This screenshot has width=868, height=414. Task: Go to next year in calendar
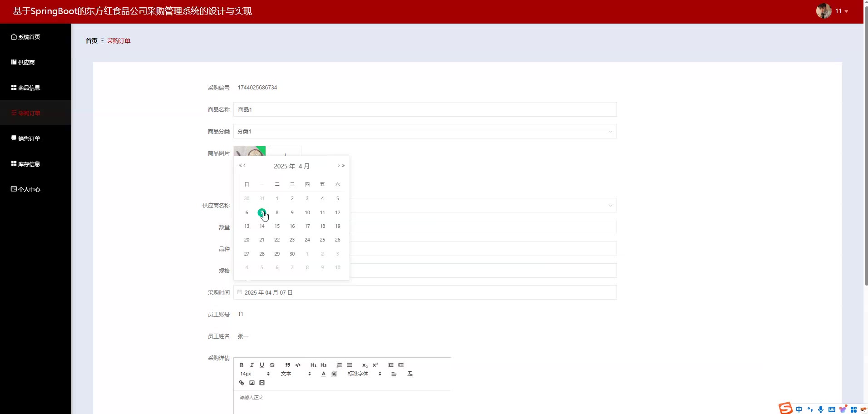[344, 166]
